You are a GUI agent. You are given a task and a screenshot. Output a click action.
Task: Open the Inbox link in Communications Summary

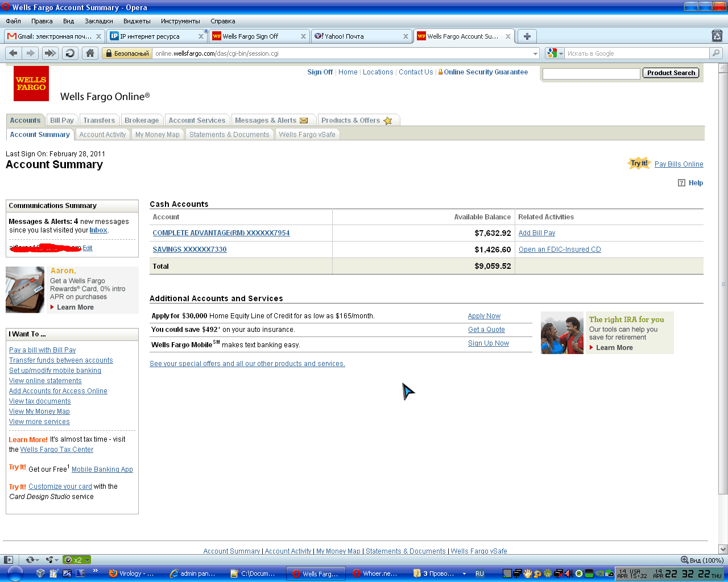tap(98, 230)
